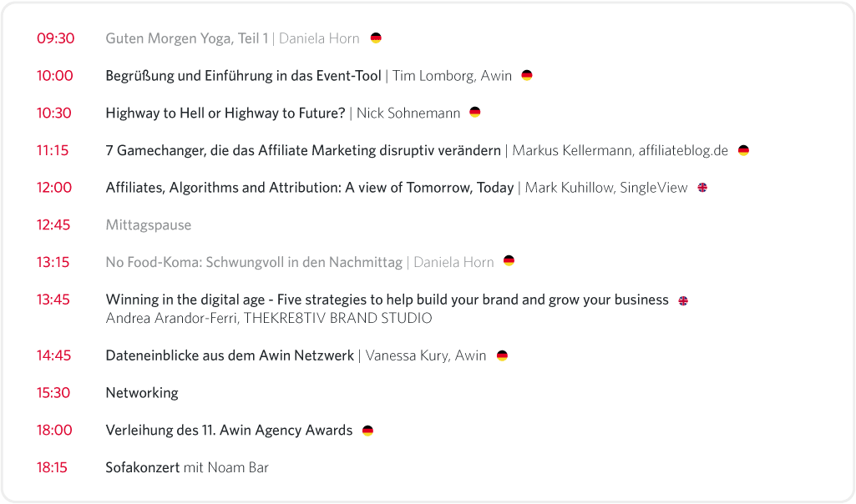The height and width of the screenshot is (504, 856).
Task: Click the Mittagspause entry
Action: click(149, 225)
